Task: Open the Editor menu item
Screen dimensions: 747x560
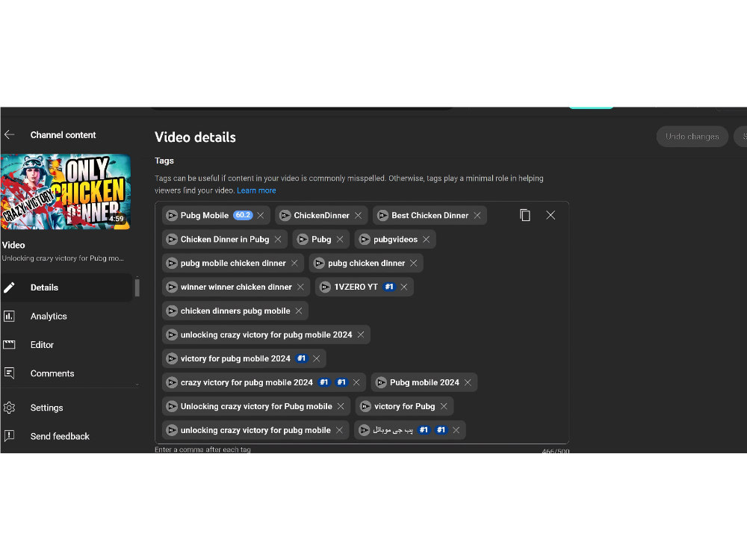Action: click(x=66, y=345)
